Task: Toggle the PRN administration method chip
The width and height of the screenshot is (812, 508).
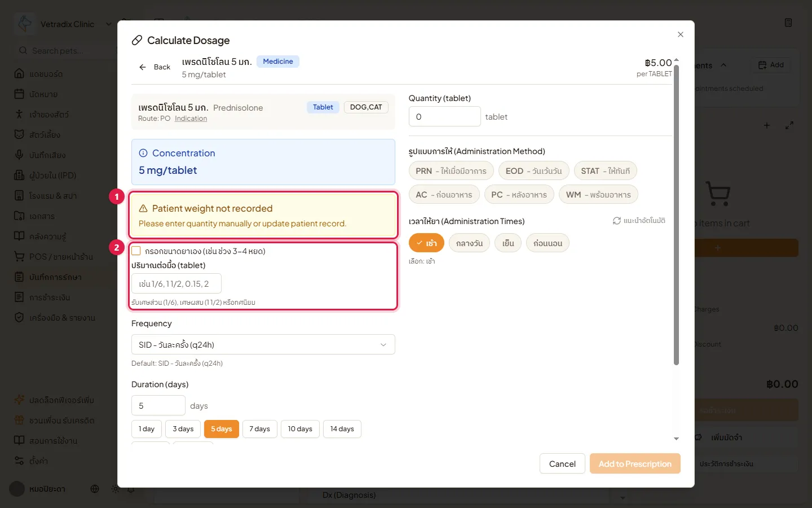Action: coord(451,171)
